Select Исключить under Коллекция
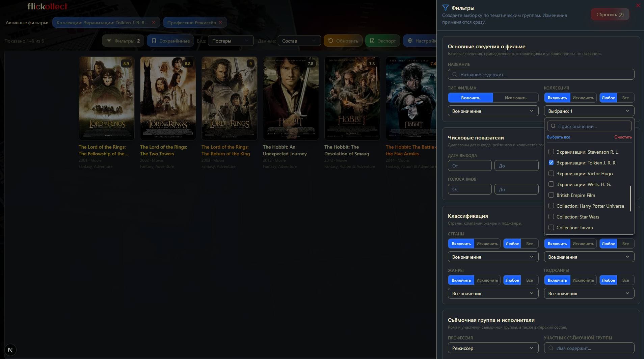644x359 pixels. pyautogui.click(x=583, y=98)
